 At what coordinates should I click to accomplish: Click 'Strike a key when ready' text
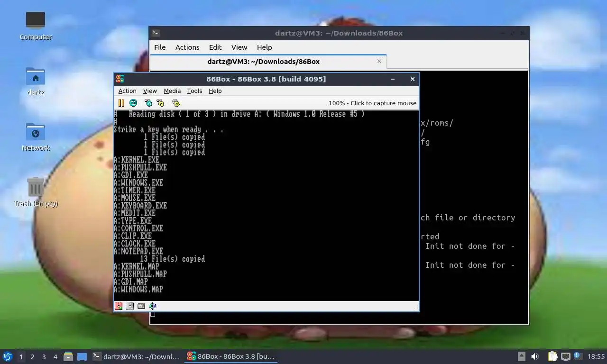coord(157,130)
